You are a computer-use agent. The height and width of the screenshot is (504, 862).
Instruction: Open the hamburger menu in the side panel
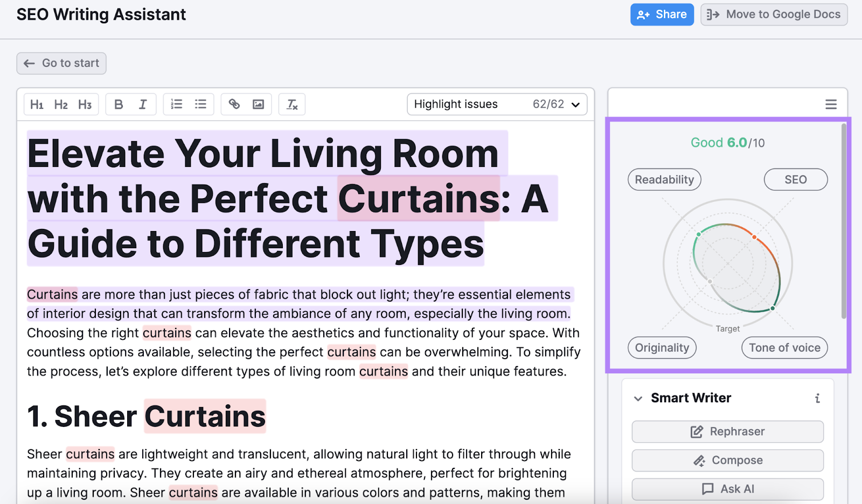point(831,104)
